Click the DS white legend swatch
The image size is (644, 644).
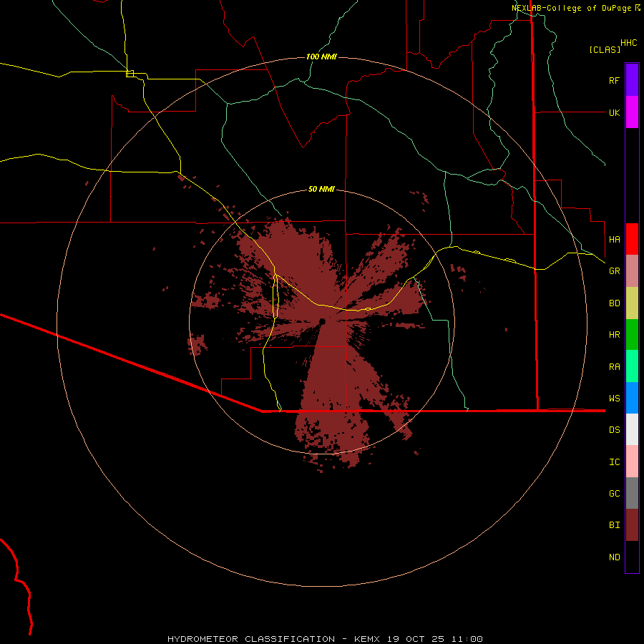coord(632,429)
